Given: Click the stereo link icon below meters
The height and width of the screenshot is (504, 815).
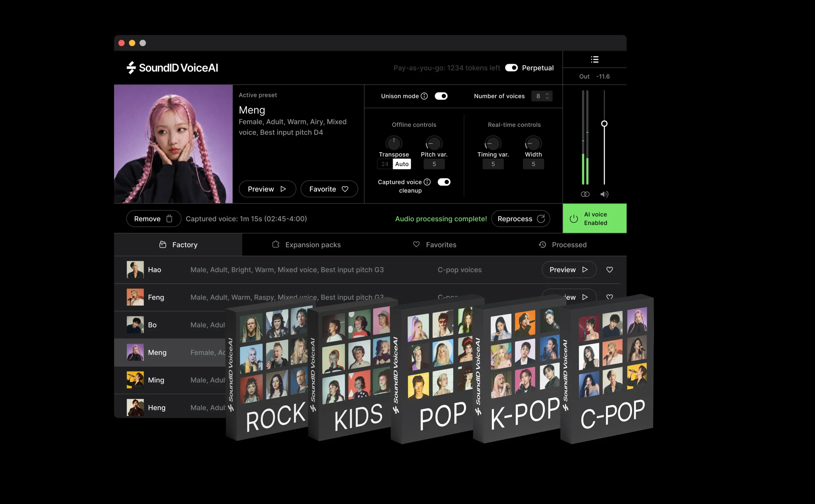Looking at the screenshot, I should pyautogui.click(x=585, y=194).
